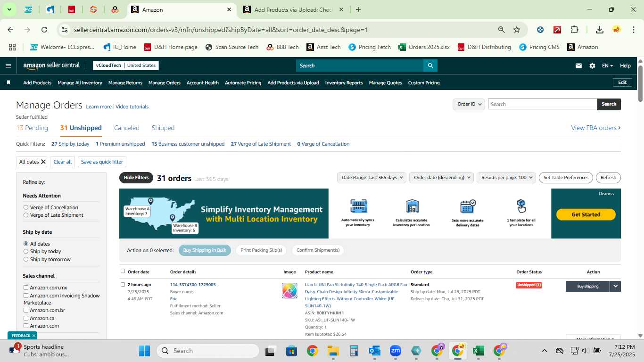Select Ship by today radio button
The width and height of the screenshot is (644, 362).
point(26,251)
